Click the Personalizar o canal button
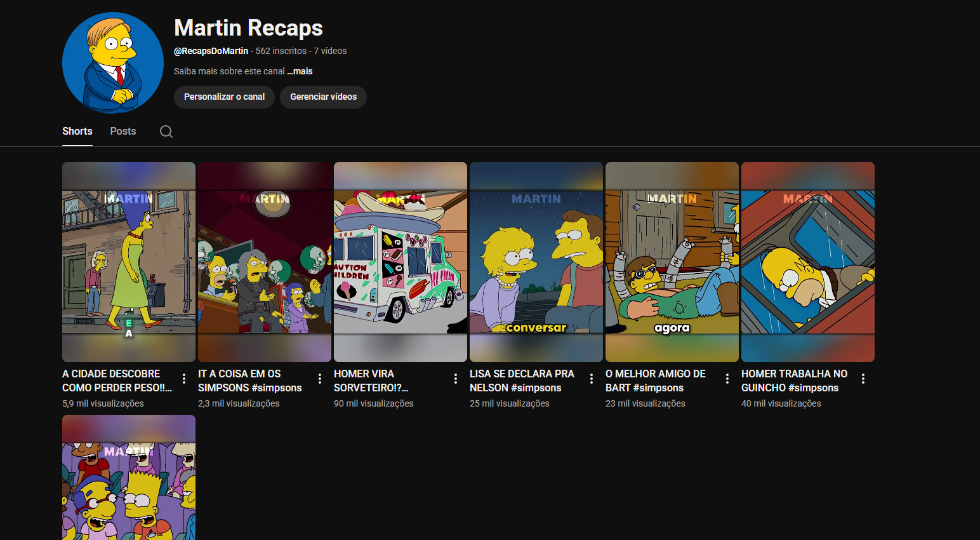Viewport: 980px width, 540px height. coord(224,97)
